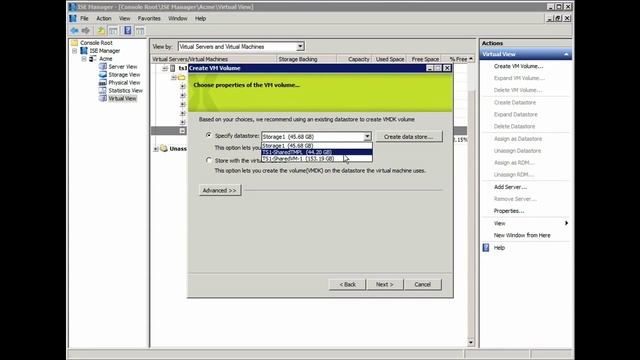Viewport: 640px width, 360px height.
Task: Select Server View tree item
Action: (x=122, y=67)
